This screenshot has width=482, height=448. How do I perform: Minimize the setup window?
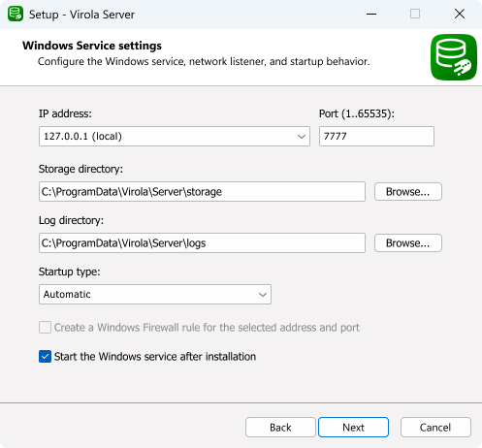click(x=371, y=14)
